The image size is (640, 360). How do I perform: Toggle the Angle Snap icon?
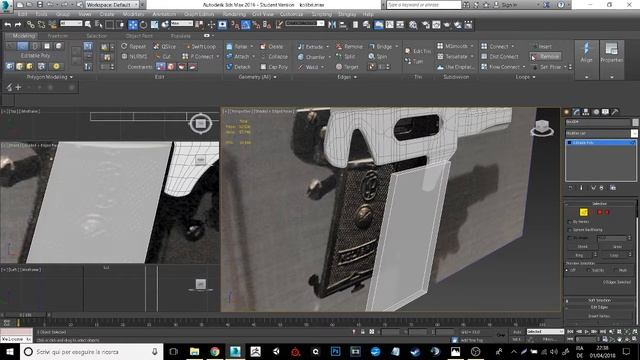click(246, 25)
